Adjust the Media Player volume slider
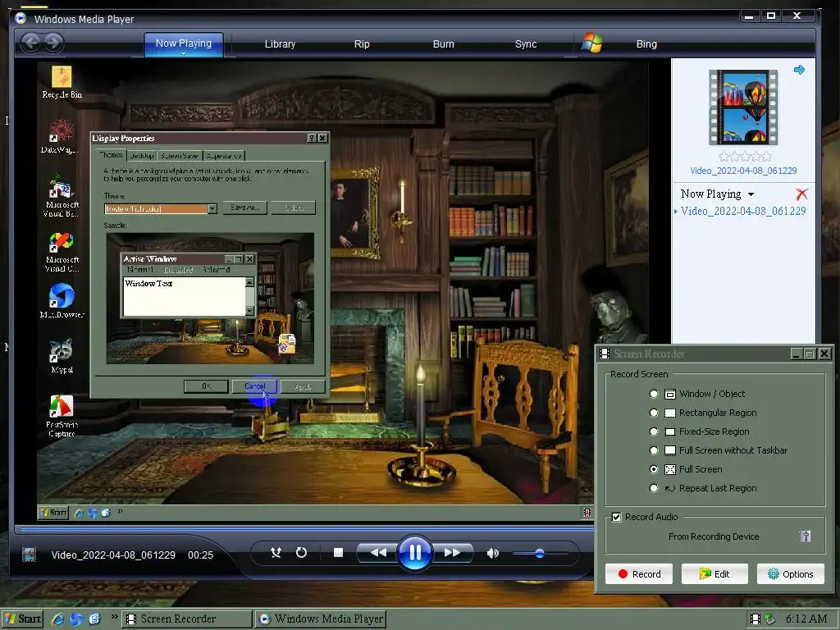Screen dimensions: 840x630 (x=540, y=553)
